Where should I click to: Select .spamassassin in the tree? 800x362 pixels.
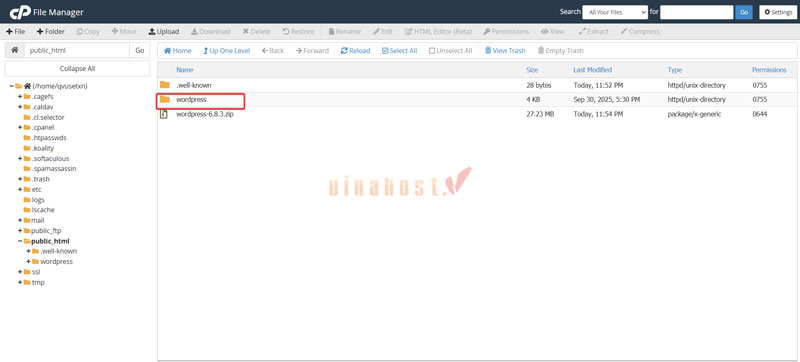click(x=54, y=169)
